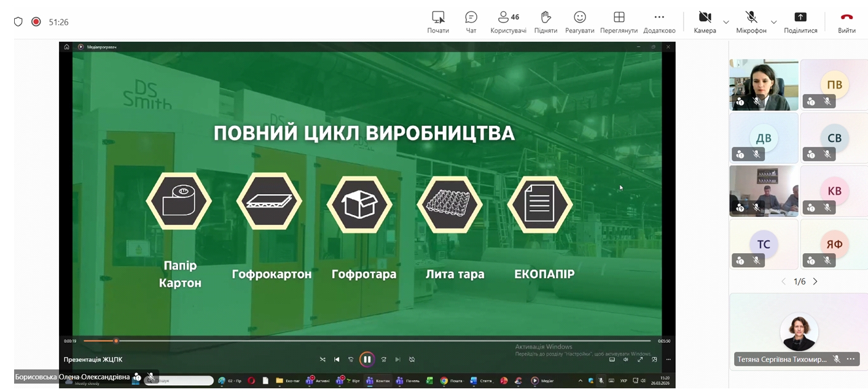The height and width of the screenshot is (392, 868).
Task: Open the Чат panel
Action: click(471, 17)
